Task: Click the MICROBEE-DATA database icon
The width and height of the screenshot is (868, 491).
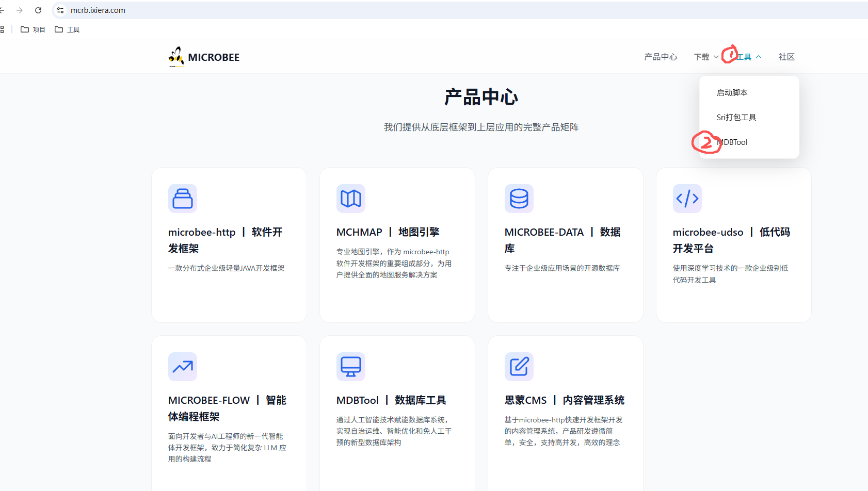Action: [x=519, y=199]
